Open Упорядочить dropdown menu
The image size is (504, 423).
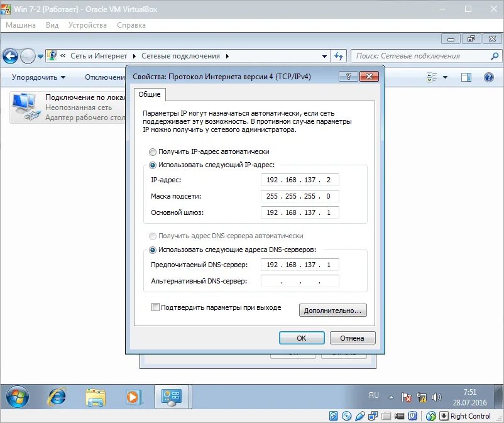pos(38,77)
